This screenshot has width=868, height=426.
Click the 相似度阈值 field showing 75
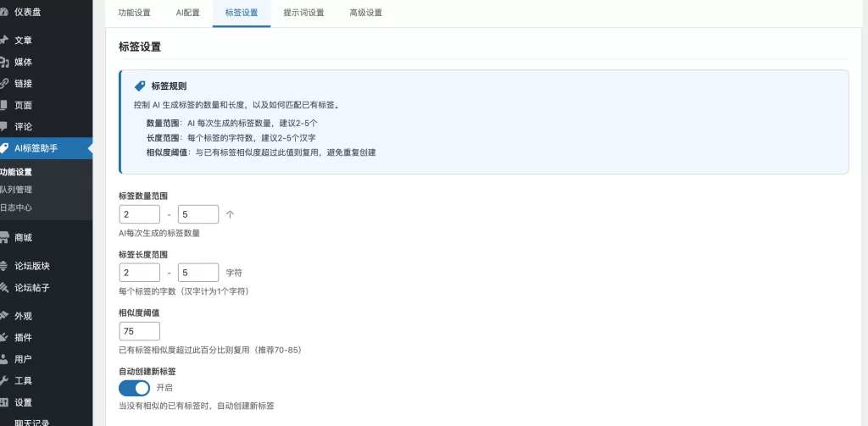point(140,331)
